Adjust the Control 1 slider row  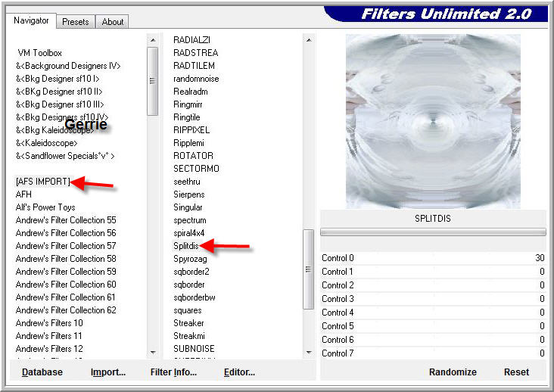433,272
